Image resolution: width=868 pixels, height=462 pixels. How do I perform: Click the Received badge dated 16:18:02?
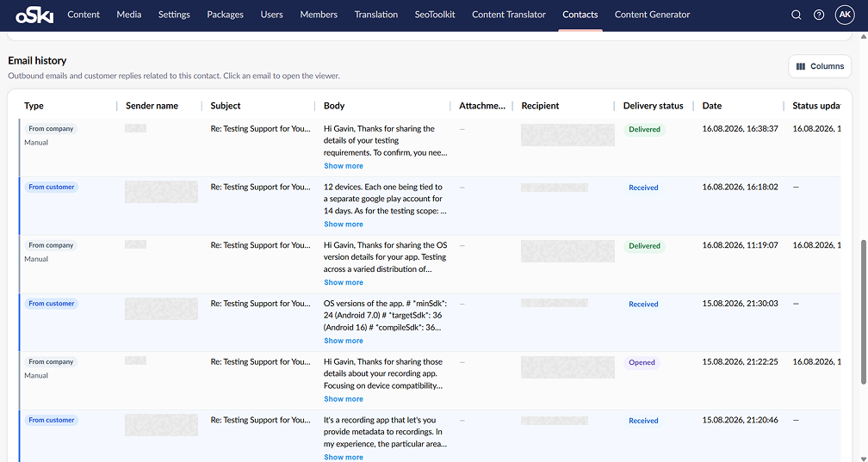pos(643,188)
